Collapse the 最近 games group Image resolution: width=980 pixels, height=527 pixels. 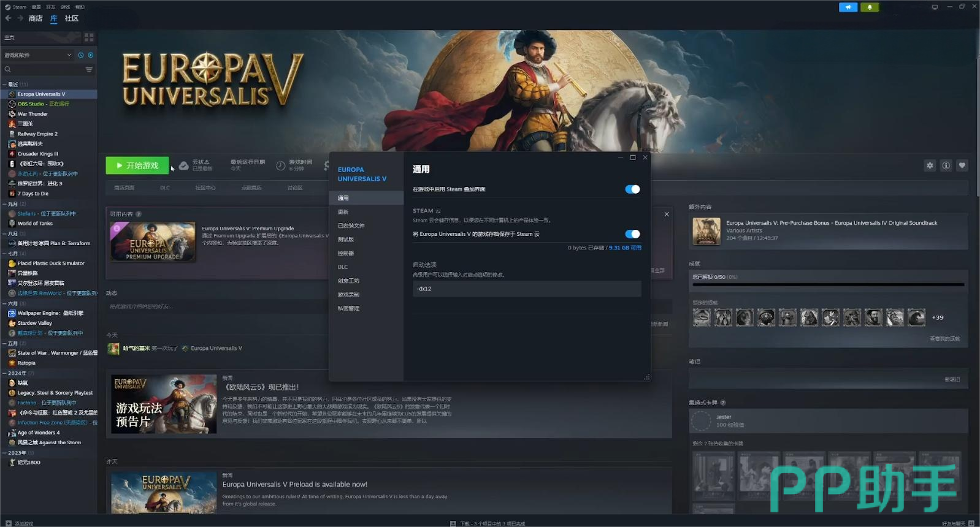(5, 85)
